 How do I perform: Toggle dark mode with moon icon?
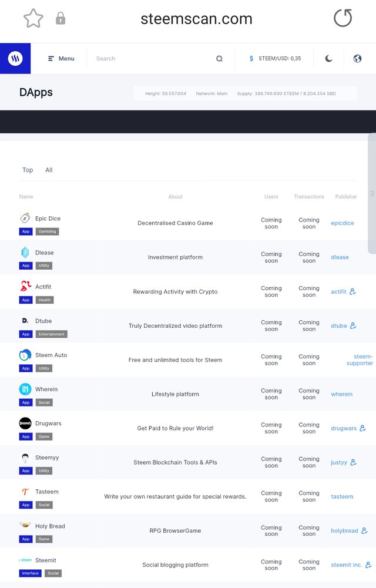click(328, 59)
